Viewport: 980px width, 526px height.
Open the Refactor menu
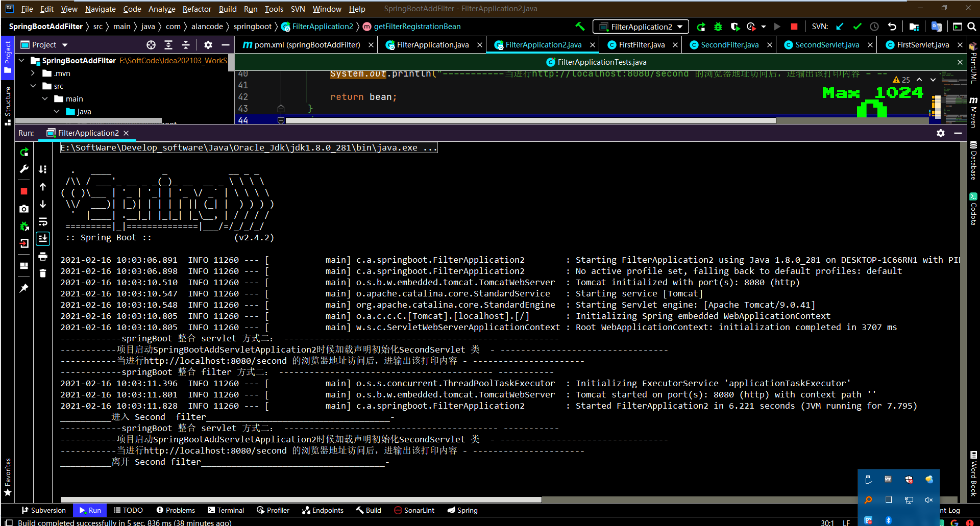197,9
